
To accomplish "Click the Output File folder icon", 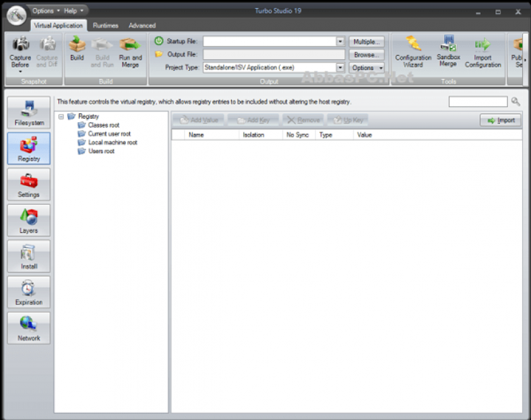I will click(158, 54).
